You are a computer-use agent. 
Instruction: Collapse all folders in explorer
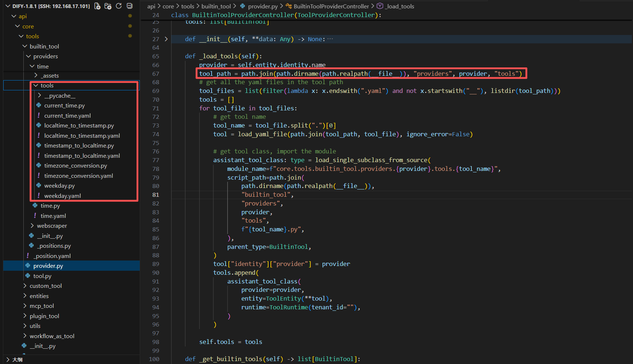click(x=130, y=6)
